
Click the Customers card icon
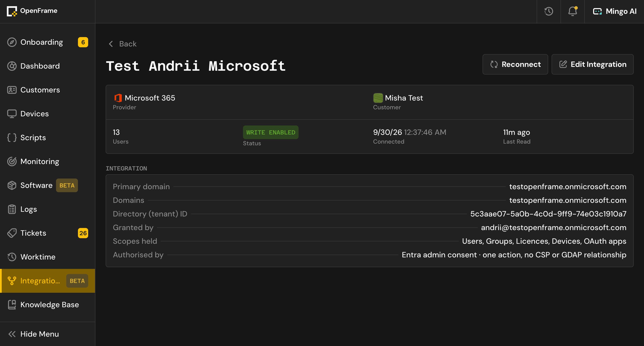[x=12, y=90]
